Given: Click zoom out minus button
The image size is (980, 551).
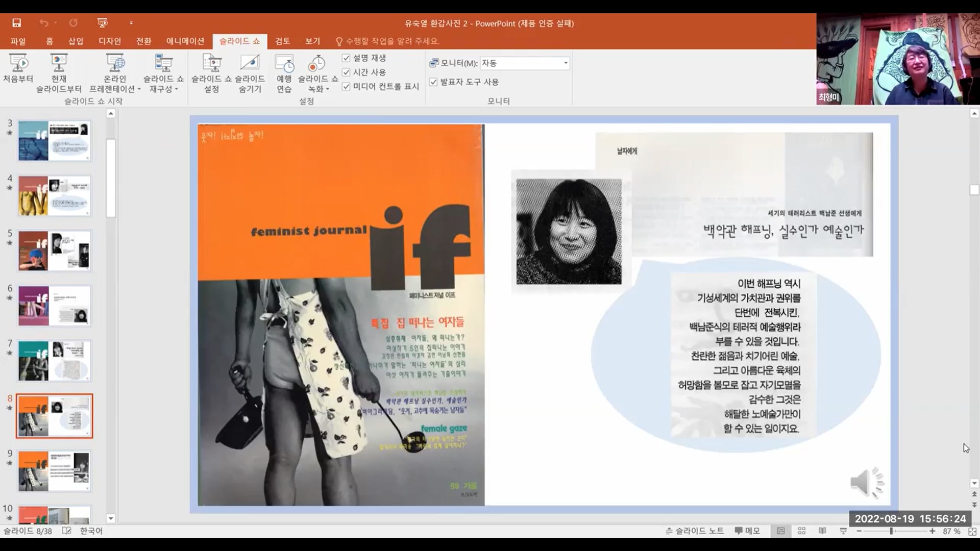Looking at the screenshot, I should (859, 531).
